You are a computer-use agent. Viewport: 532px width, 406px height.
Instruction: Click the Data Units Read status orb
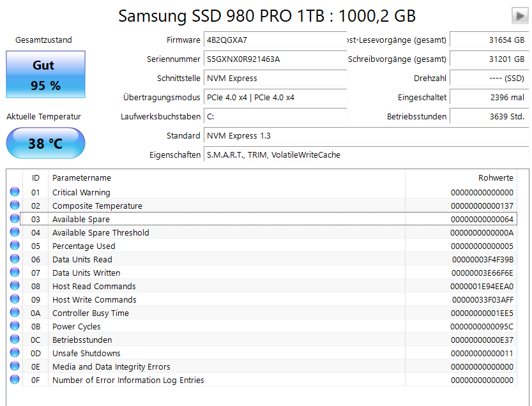15,259
